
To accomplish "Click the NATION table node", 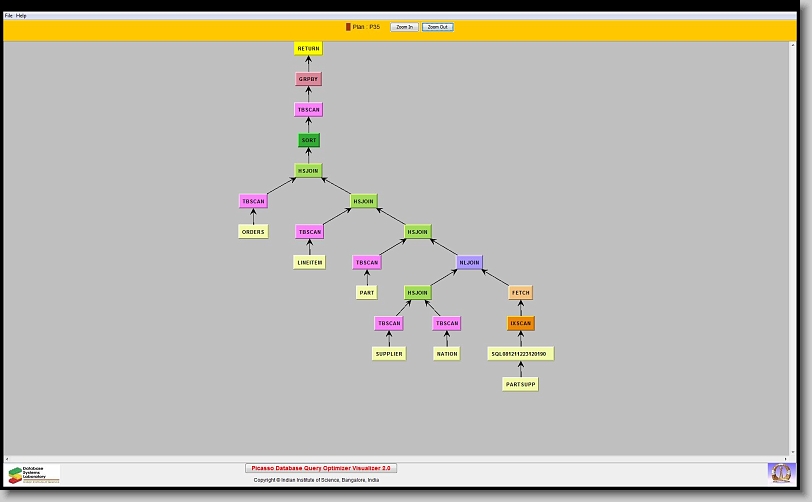I will 446,354.
